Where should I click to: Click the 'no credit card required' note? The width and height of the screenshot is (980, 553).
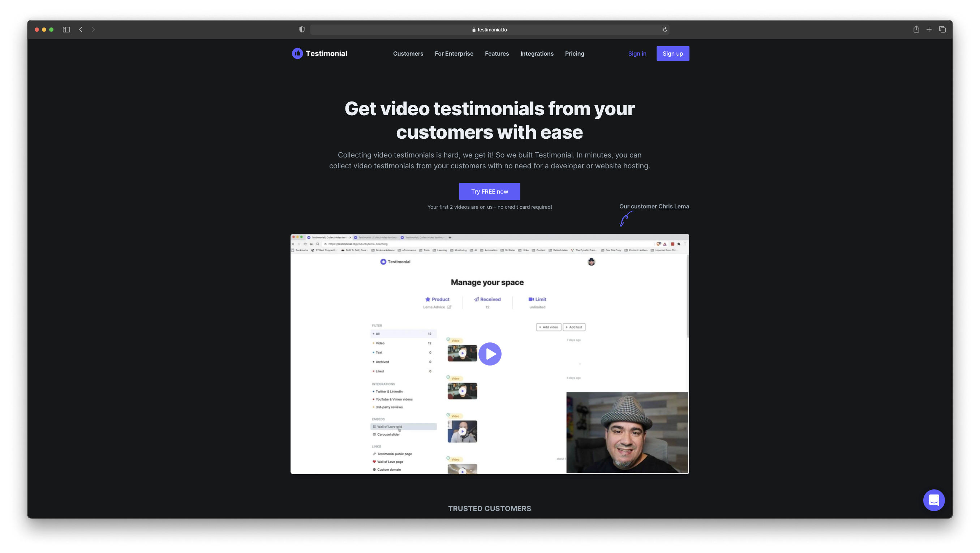click(x=489, y=207)
